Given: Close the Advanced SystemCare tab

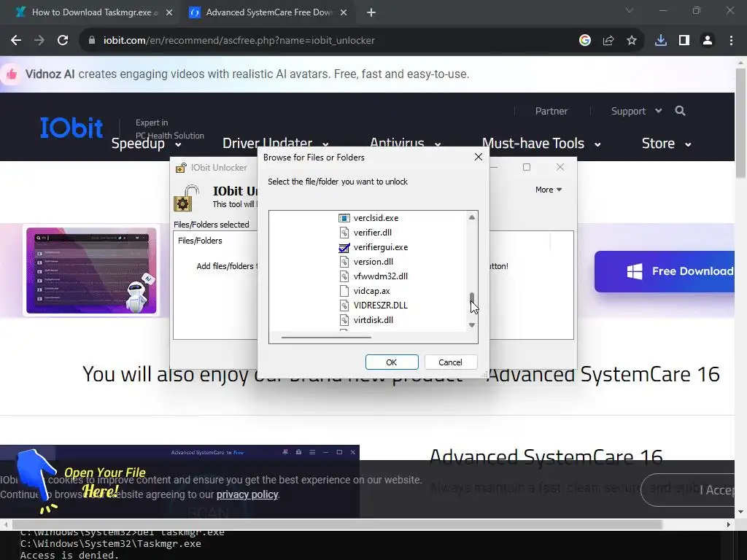Looking at the screenshot, I should tap(344, 12).
